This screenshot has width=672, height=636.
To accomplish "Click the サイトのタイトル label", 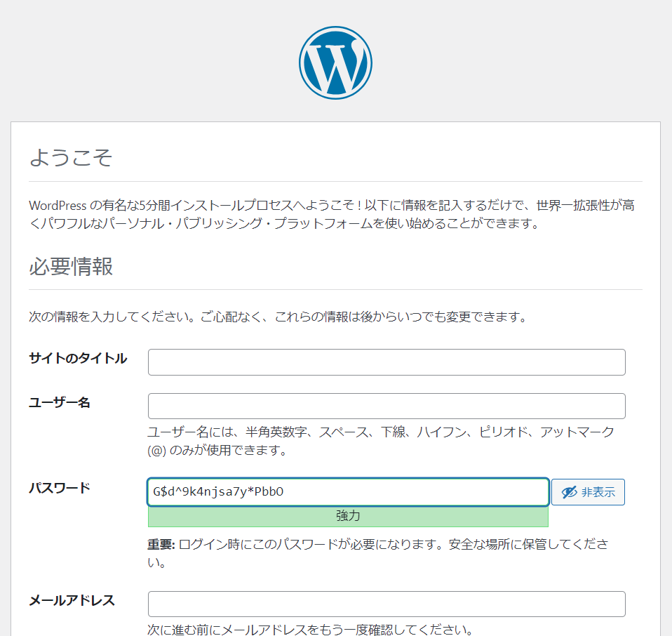I will (78, 358).
